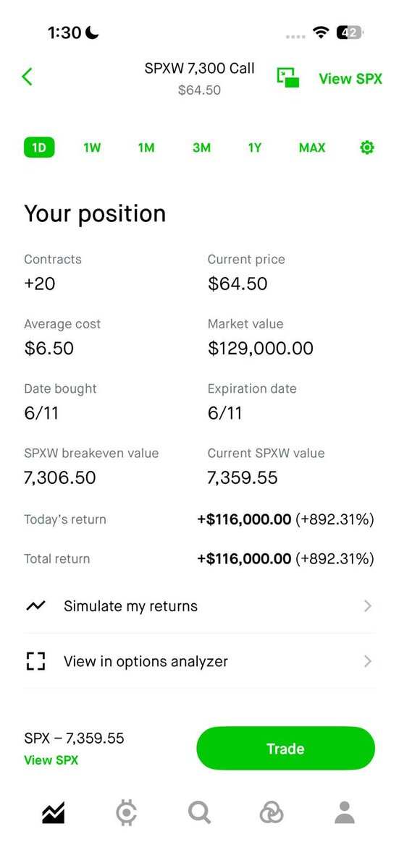Open the investing chart tab icon
Image resolution: width=399 pixels, height=868 pixels.
[54, 814]
